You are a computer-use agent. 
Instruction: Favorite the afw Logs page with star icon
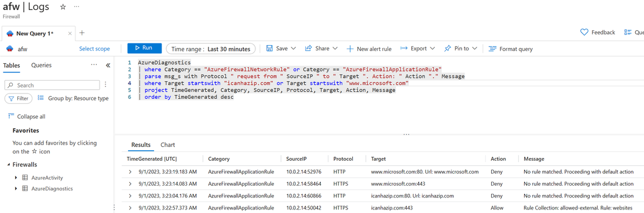[x=63, y=8]
